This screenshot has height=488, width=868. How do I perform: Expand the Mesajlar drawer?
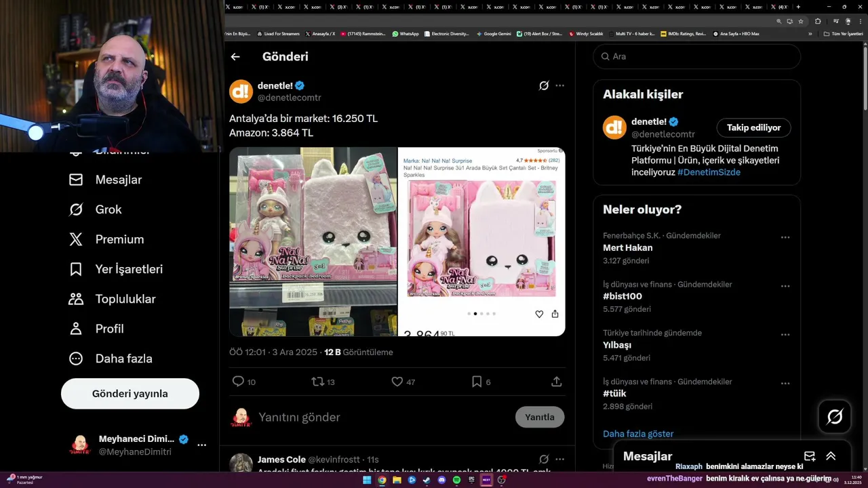(831, 456)
